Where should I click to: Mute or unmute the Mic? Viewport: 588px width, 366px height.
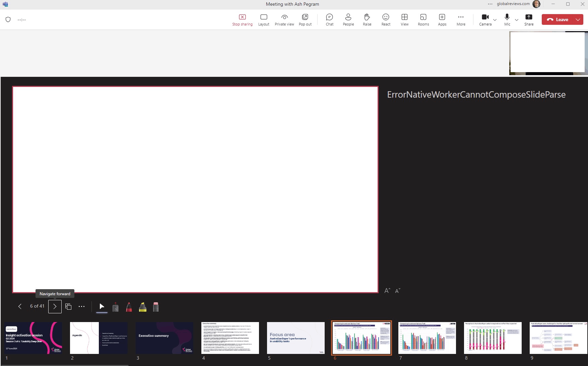[x=507, y=20]
